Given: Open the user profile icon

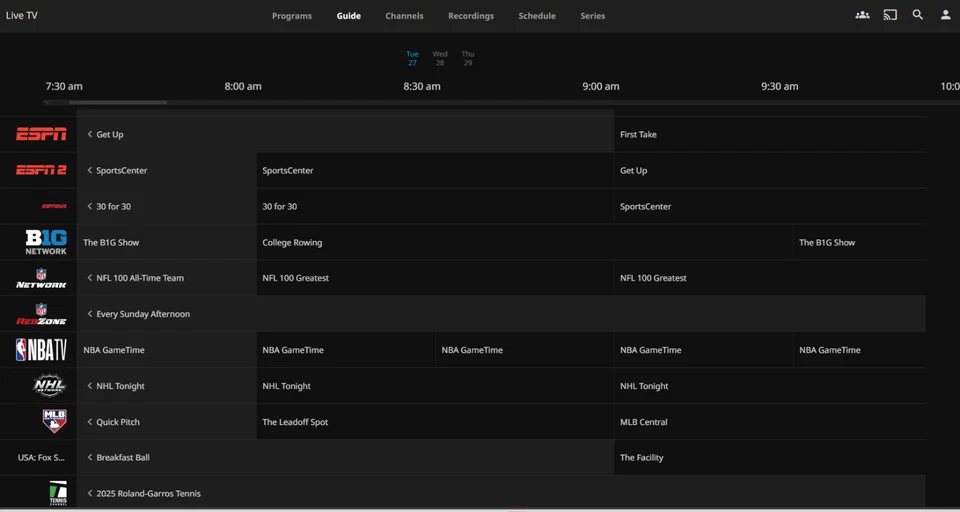Looking at the screenshot, I should (x=945, y=15).
